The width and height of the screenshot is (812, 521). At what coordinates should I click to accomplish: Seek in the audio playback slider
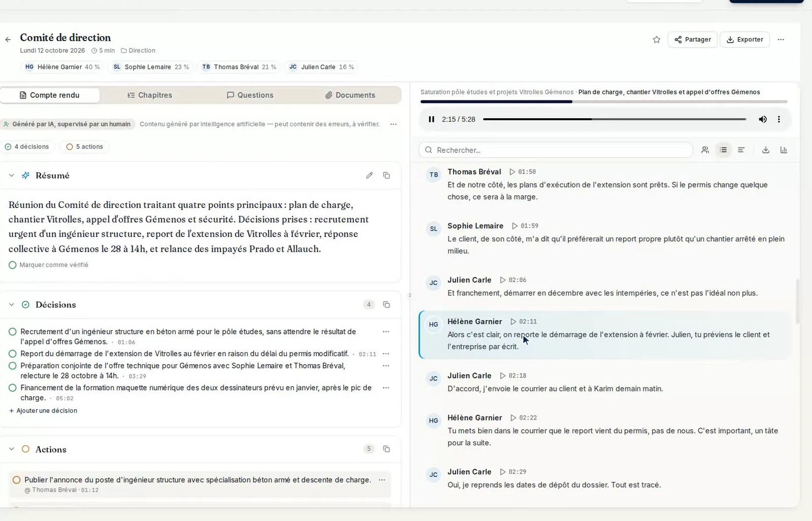pyautogui.click(x=615, y=119)
